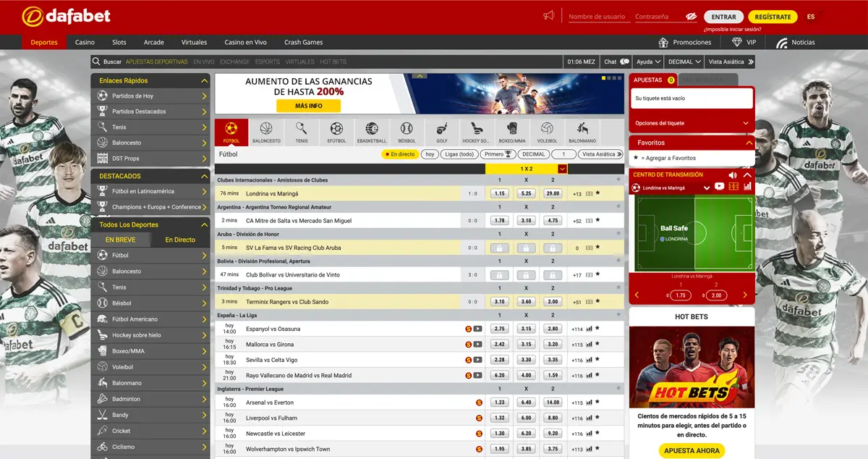Open Vista Asiática in the top bar
The height and width of the screenshot is (459, 868).
click(731, 62)
